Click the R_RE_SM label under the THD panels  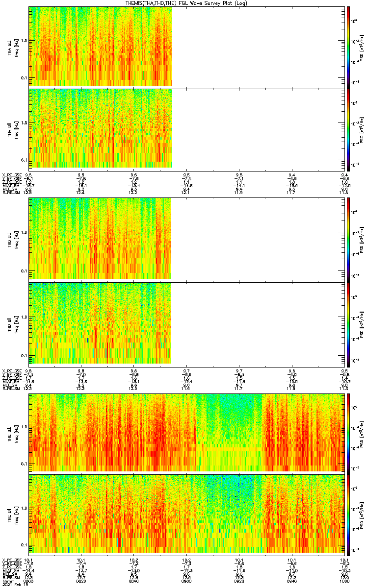pyautogui.click(x=12, y=389)
